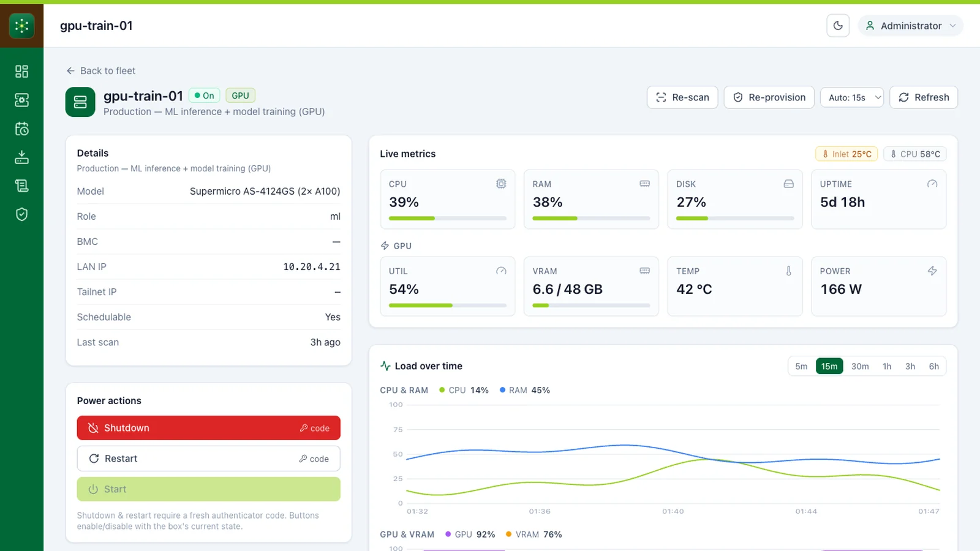Viewport: 980px width, 551px height.
Task: Click the memory icon in RAM card
Action: click(x=645, y=184)
